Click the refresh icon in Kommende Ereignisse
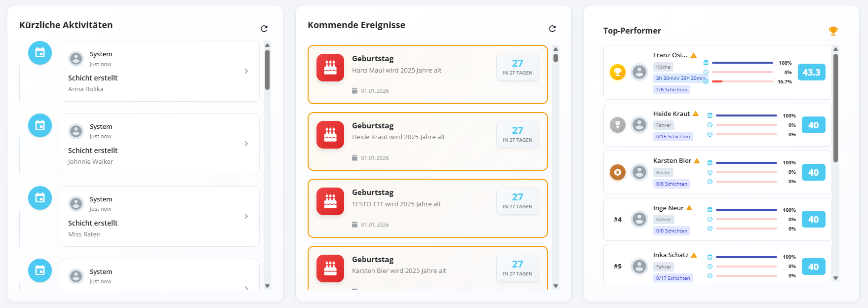This screenshot has width=868, height=308. coord(553,29)
